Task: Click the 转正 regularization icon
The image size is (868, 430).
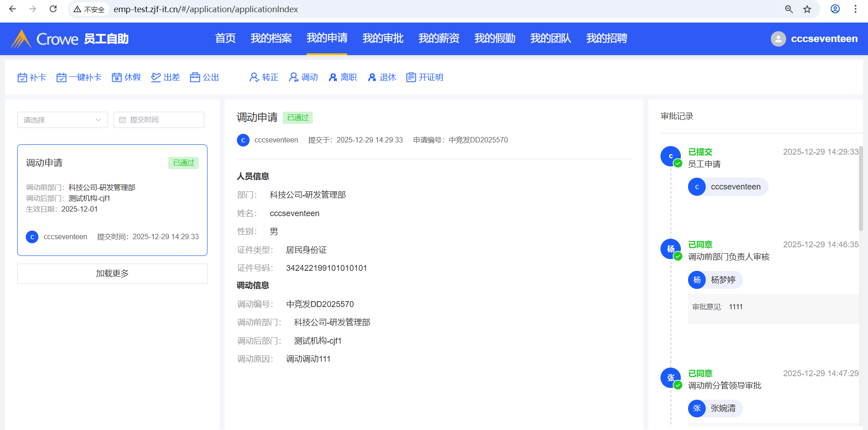Action: tap(254, 78)
